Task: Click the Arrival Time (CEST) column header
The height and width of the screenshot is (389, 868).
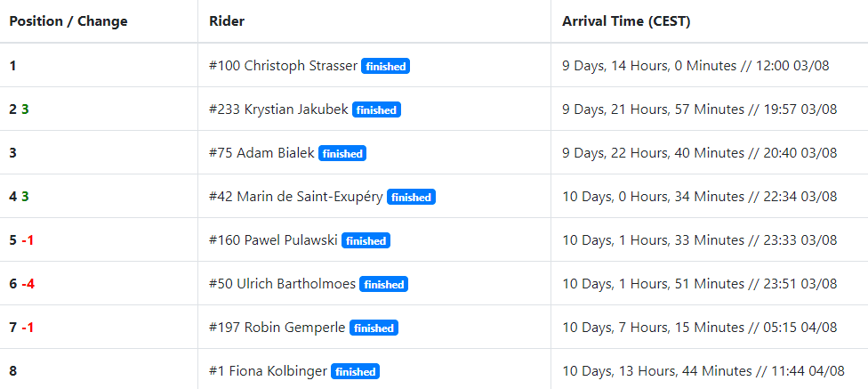Action: 626,21
